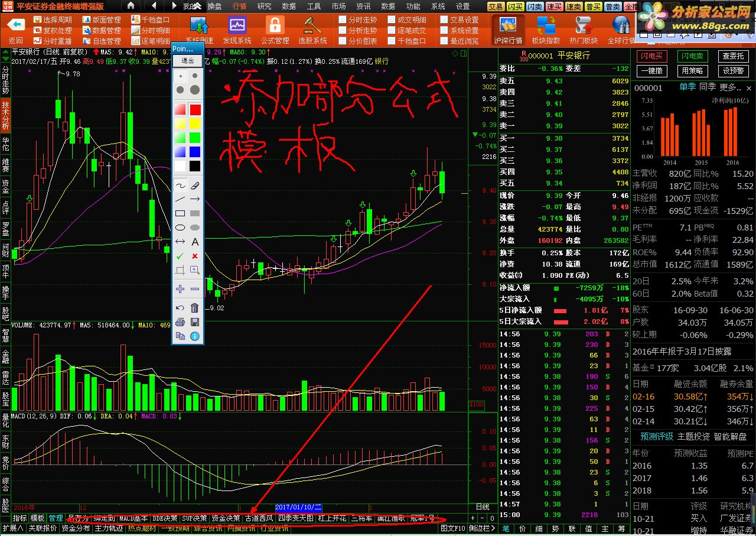
Task: Click the 设预警 button
Action: tap(732, 71)
